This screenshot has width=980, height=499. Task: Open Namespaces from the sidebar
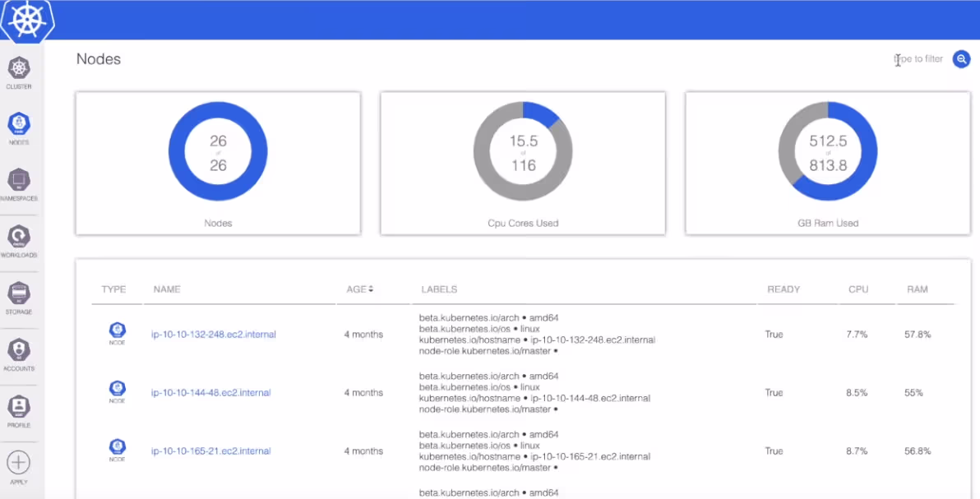tap(19, 181)
